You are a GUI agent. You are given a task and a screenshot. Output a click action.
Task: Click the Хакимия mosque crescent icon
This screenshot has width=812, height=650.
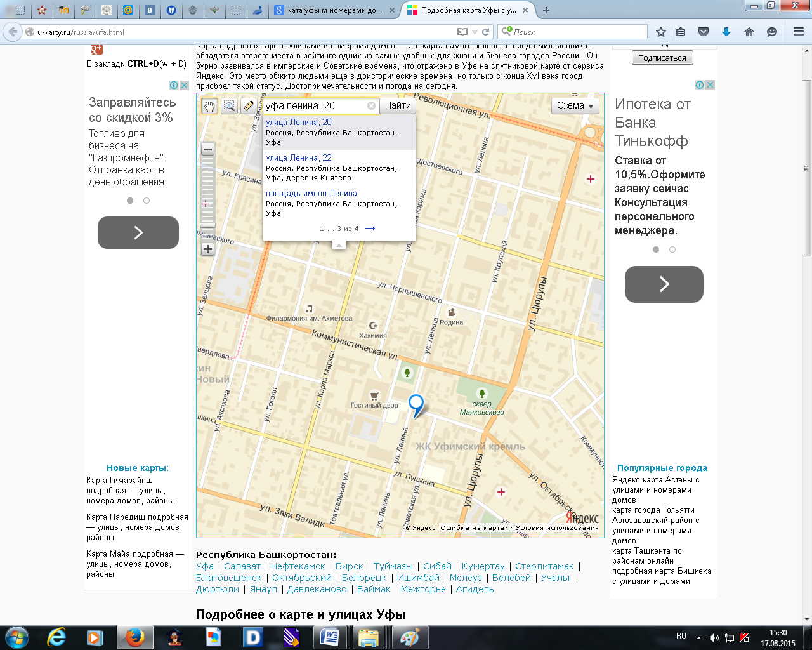pyautogui.click(x=373, y=326)
